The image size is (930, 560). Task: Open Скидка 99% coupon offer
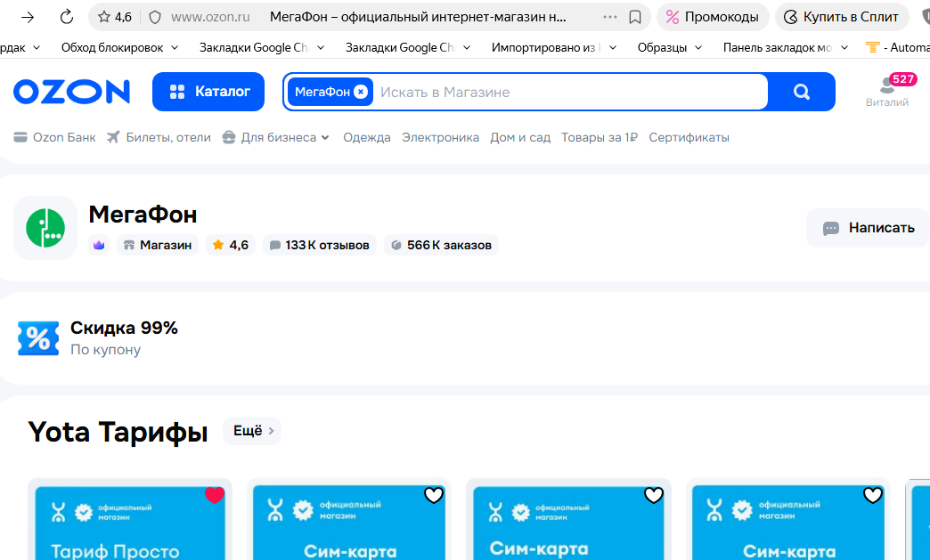point(124,338)
